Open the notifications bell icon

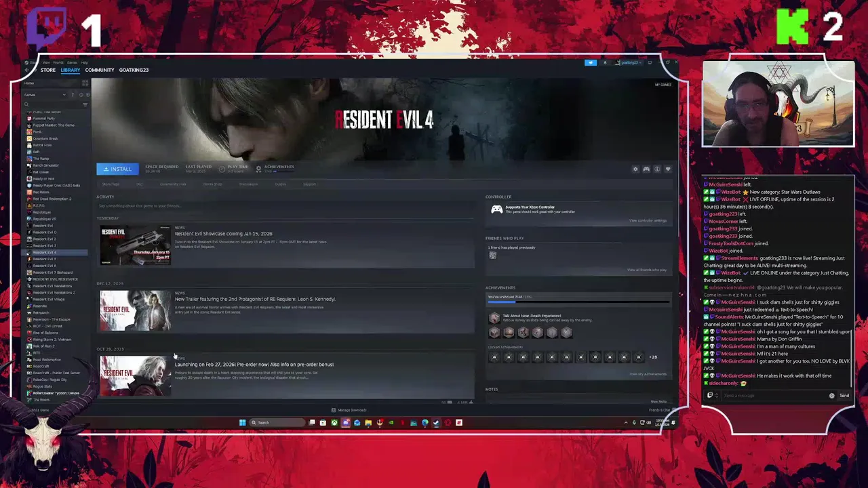tap(605, 62)
